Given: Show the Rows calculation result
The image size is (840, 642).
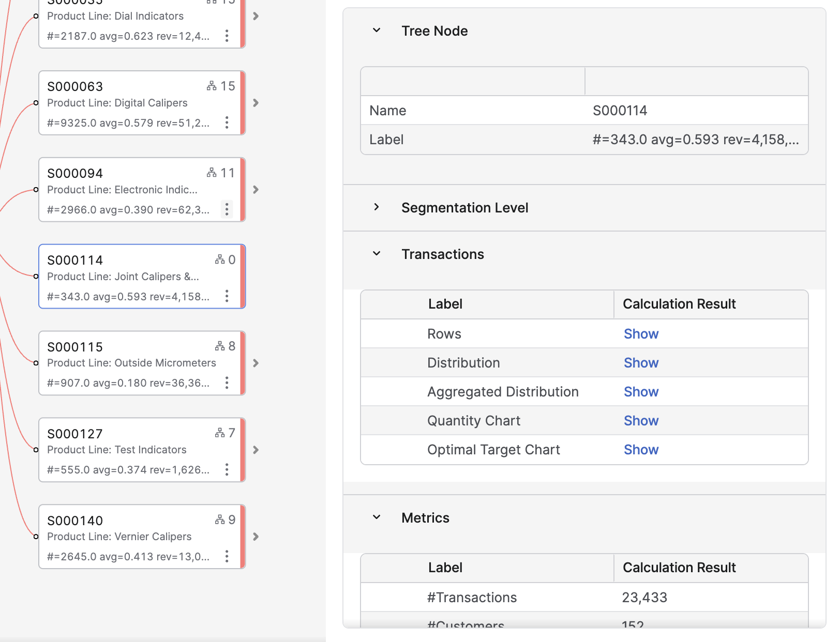Looking at the screenshot, I should 641,334.
